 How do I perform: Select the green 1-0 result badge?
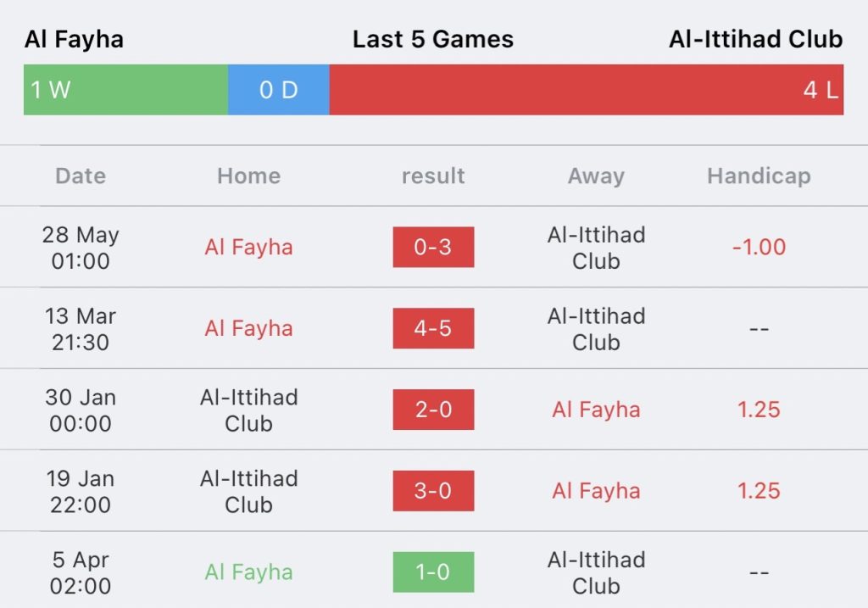coord(433,572)
